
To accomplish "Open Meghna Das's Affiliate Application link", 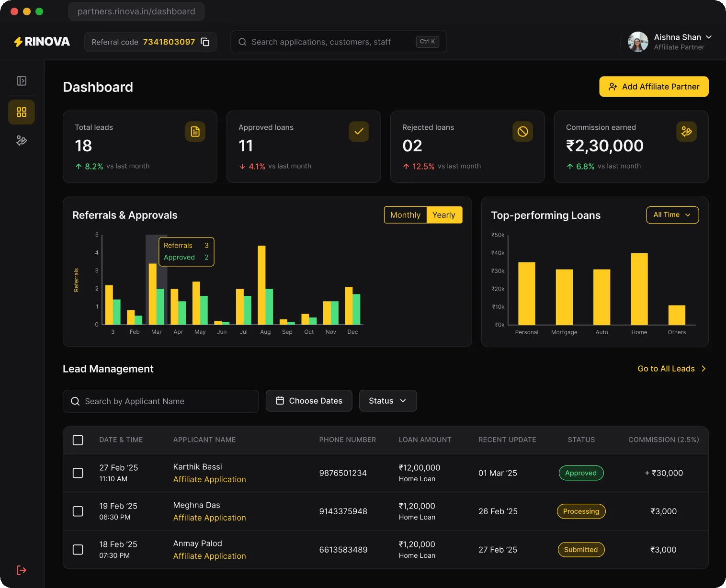I will (209, 518).
